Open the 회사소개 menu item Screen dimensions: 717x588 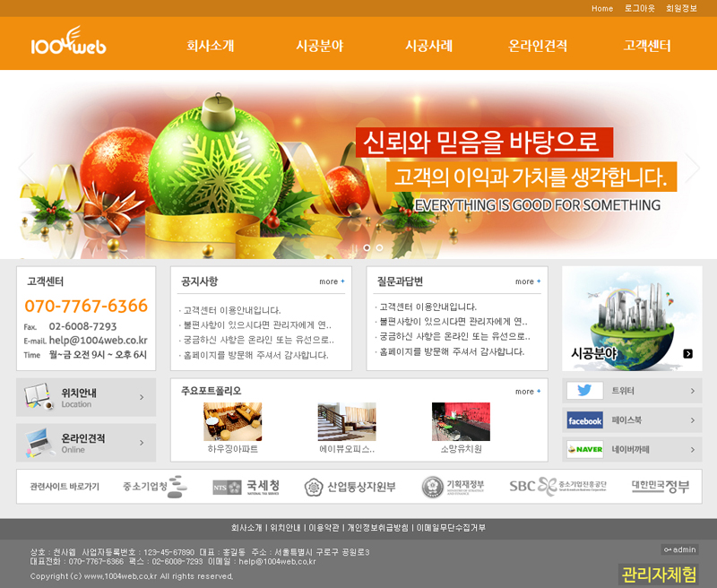coord(210,47)
